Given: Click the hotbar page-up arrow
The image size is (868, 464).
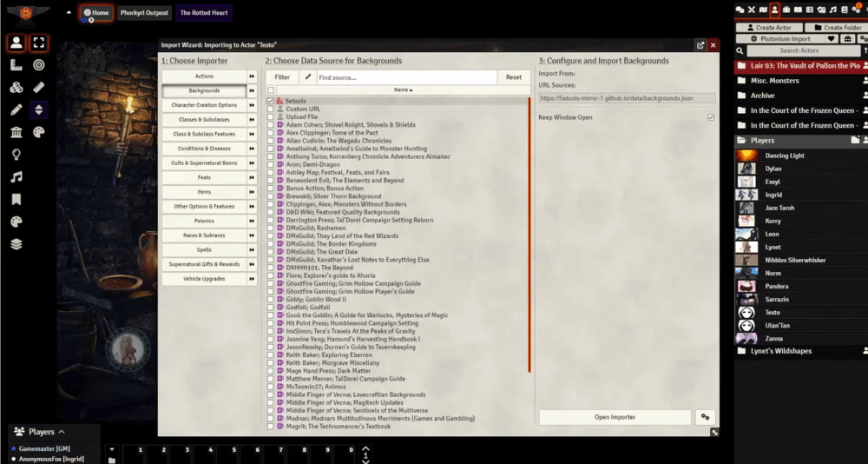Looking at the screenshot, I should (365, 449).
